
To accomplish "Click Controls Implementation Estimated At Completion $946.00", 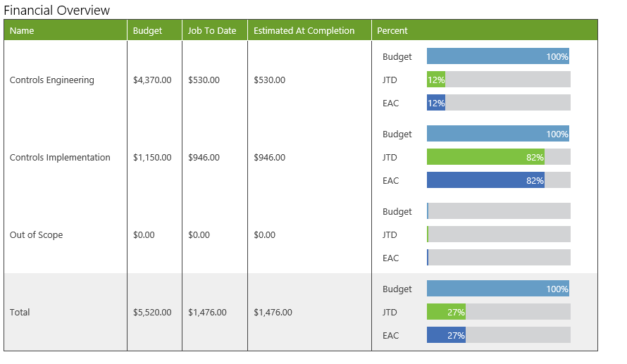I will [x=270, y=158].
